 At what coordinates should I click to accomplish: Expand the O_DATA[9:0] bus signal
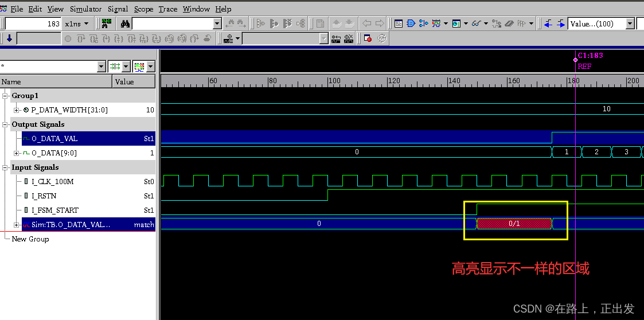[17, 153]
